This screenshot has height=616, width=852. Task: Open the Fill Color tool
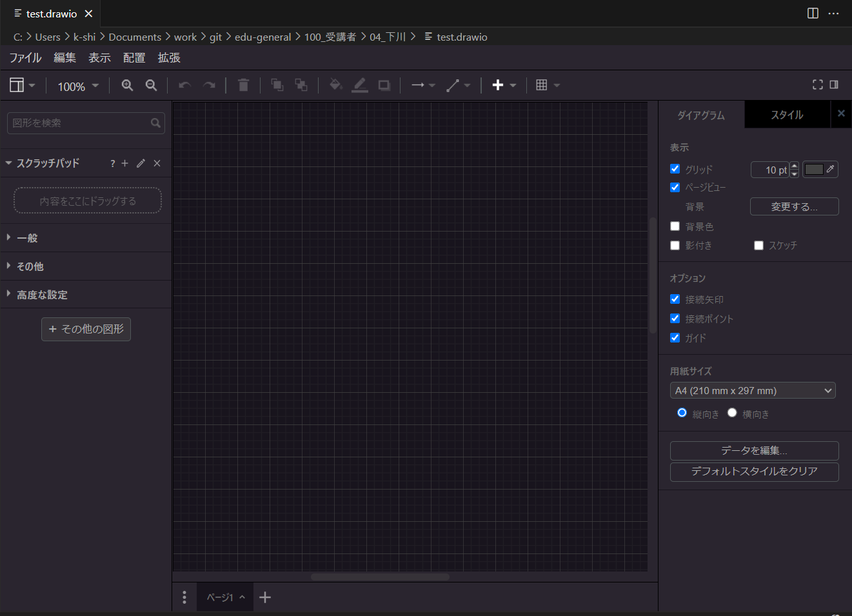coord(335,84)
